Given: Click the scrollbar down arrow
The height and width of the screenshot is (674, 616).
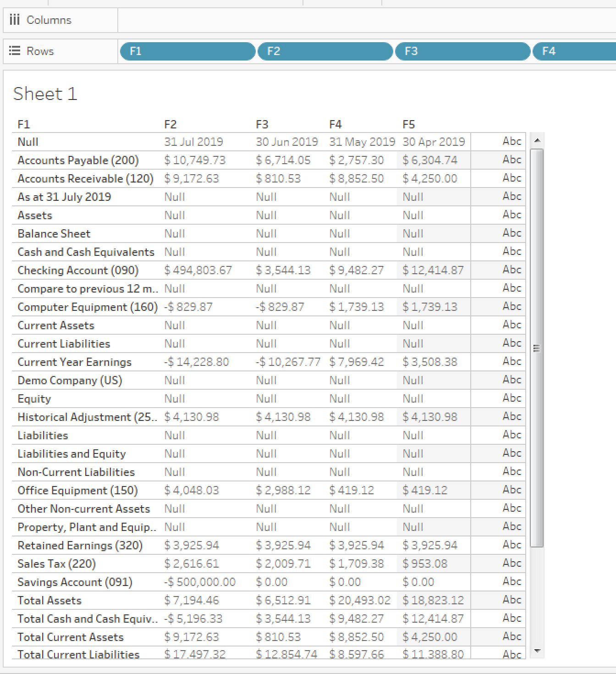Looking at the screenshot, I should point(538,651).
